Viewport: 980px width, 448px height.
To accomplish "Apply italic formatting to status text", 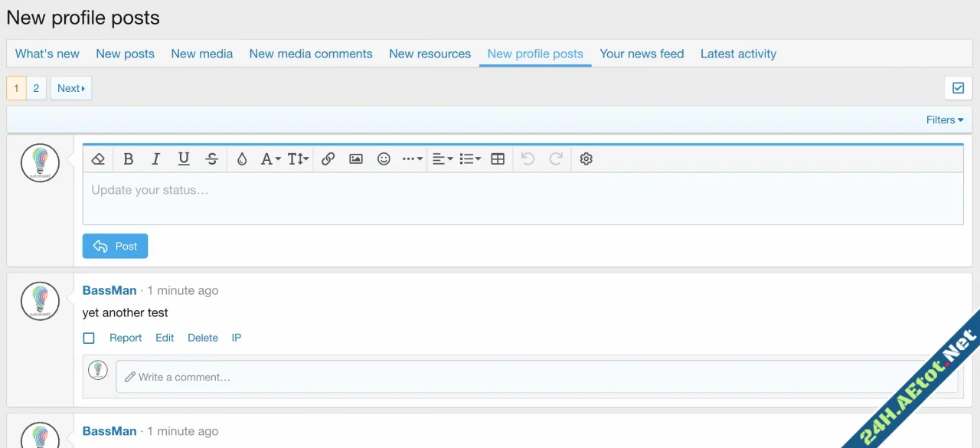I will click(155, 159).
